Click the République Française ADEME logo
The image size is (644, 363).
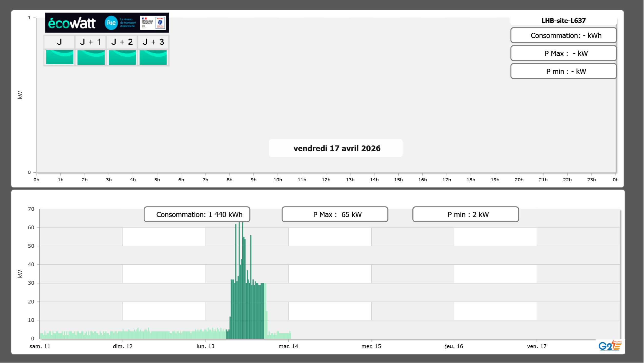pos(153,23)
